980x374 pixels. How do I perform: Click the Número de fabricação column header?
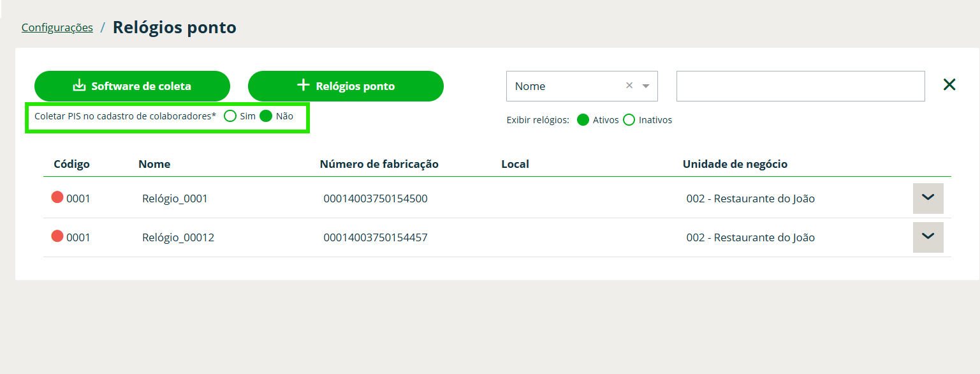click(379, 164)
